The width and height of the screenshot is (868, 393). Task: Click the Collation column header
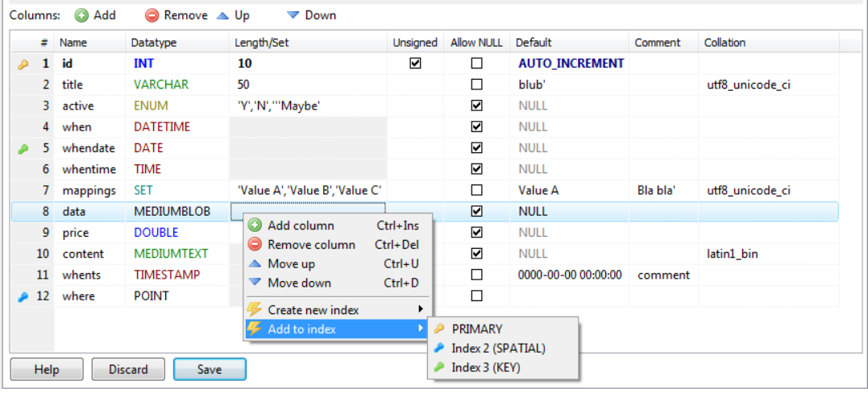[x=770, y=43]
